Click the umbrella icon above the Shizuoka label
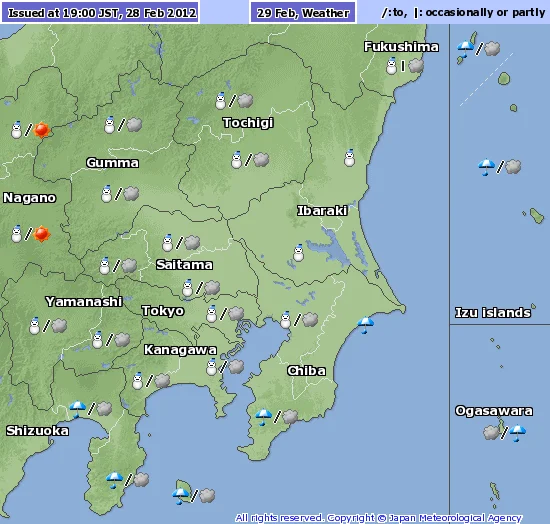The height and width of the screenshot is (524, 550). 78,409
